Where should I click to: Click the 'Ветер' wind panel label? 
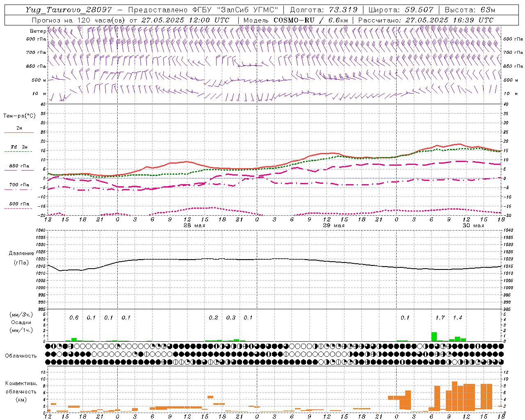tap(38, 31)
